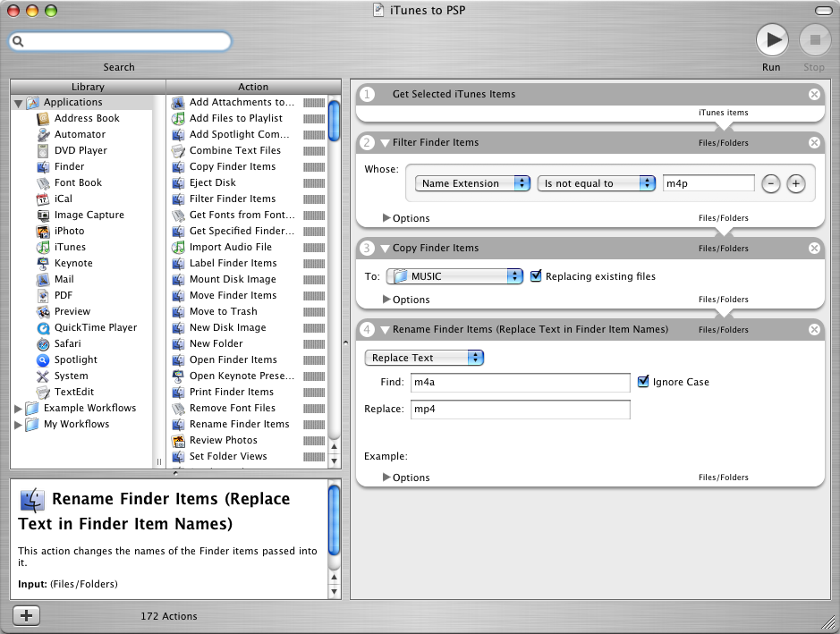Select iCal calendar icon
Image resolution: width=840 pixels, height=634 pixels.
(43, 199)
